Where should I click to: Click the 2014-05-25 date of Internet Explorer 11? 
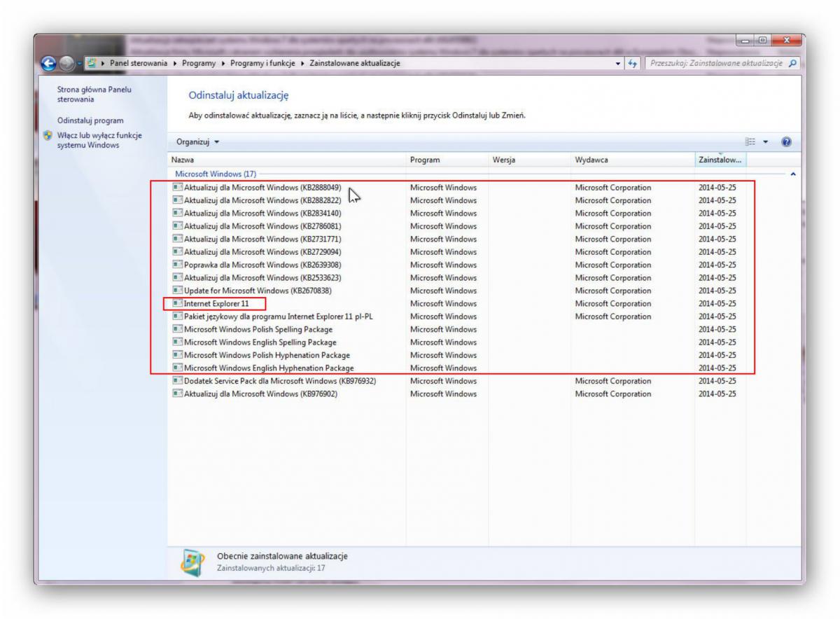pos(717,304)
